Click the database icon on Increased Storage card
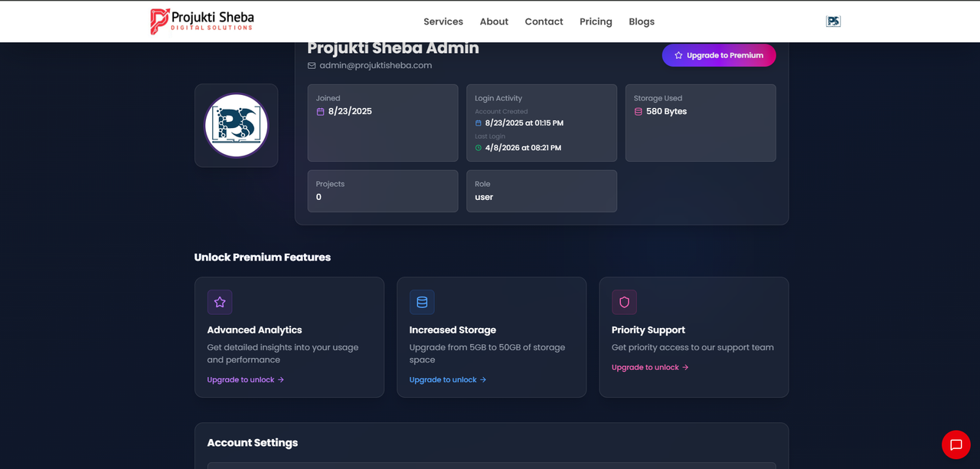The image size is (980, 469). pos(422,302)
